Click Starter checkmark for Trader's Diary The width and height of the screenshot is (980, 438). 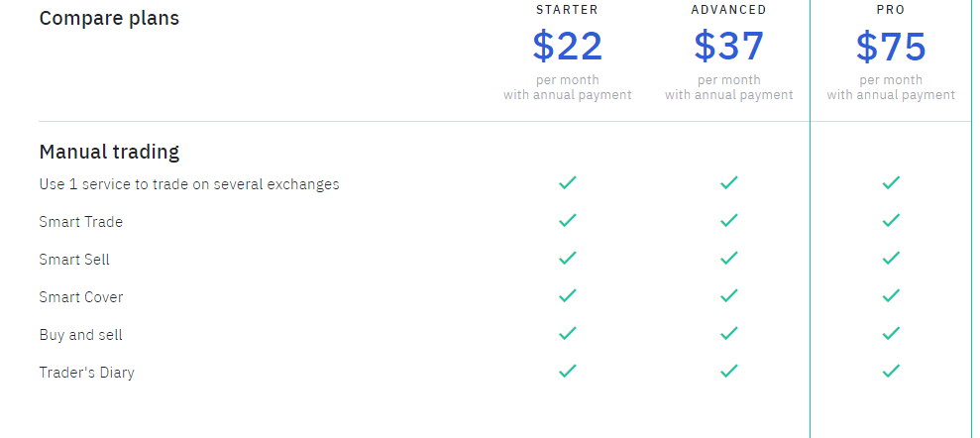coord(568,371)
